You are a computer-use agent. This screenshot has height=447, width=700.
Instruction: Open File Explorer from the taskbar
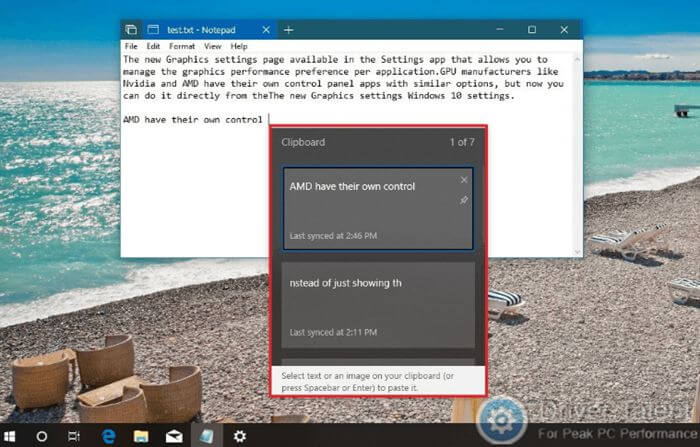(141, 436)
